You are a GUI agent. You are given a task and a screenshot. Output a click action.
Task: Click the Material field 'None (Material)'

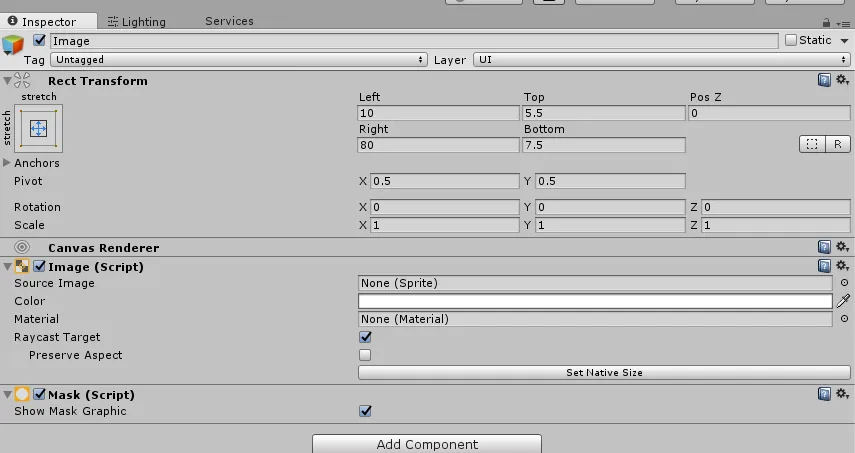pyautogui.click(x=595, y=319)
